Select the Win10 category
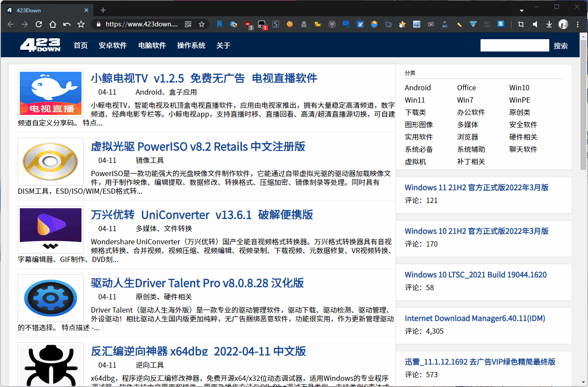 point(519,88)
